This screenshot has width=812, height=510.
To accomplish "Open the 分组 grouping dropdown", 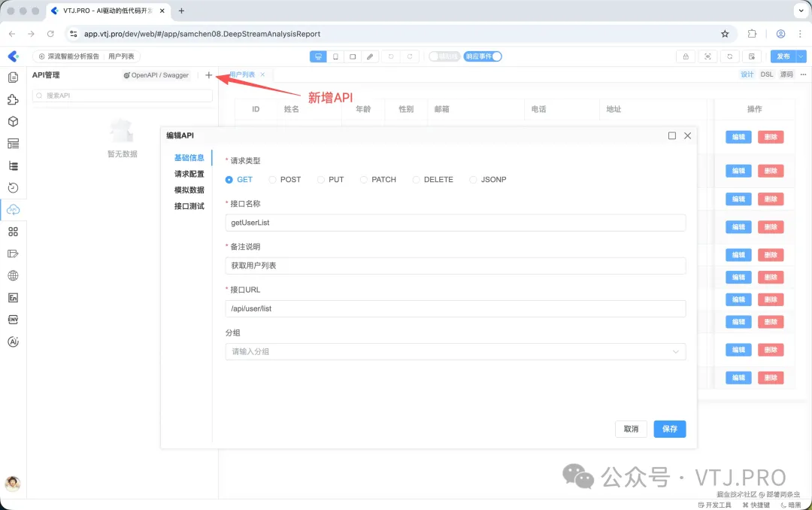I will pyautogui.click(x=455, y=351).
